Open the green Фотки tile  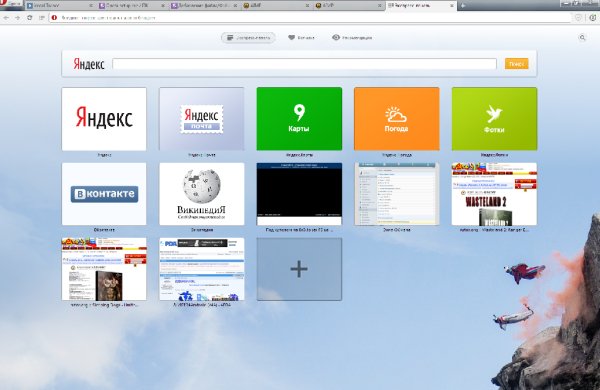tap(494, 119)
